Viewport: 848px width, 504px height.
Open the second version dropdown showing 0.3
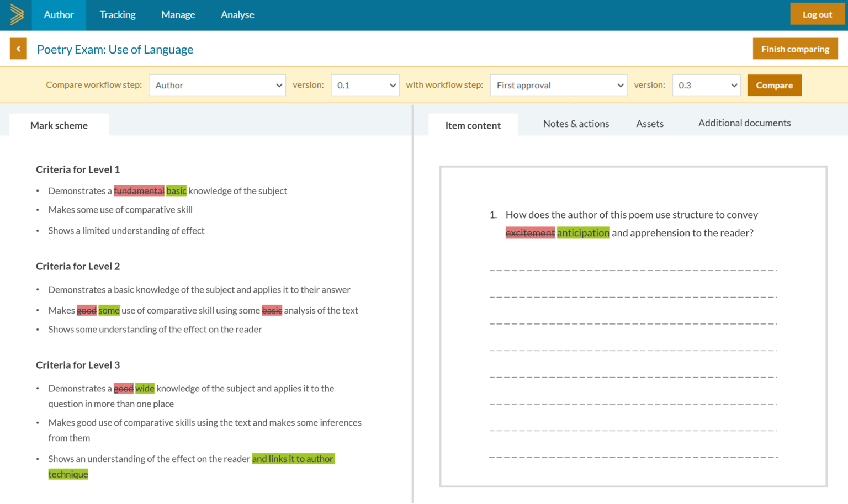coord(706,85)
